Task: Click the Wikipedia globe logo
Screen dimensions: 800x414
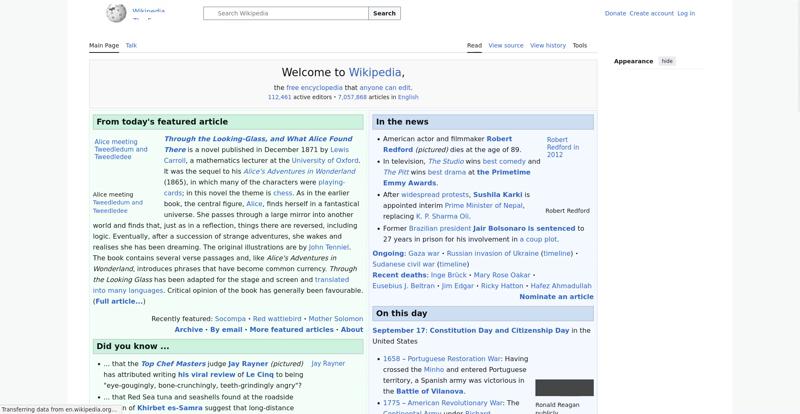Action: [116, 13]
